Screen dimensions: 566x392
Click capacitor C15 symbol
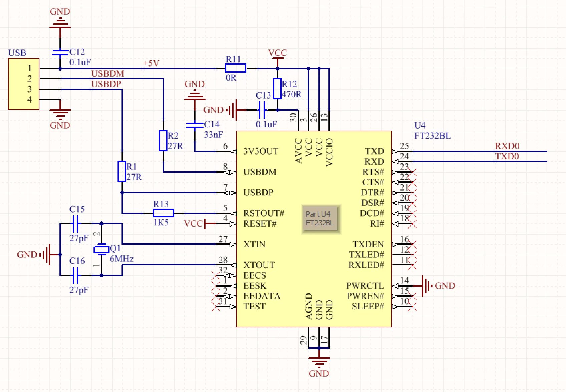click(75, 223)
